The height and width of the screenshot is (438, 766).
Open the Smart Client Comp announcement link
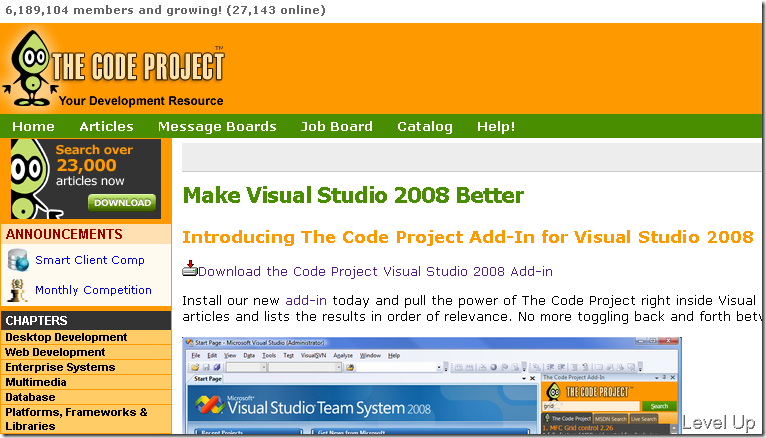coord(90,260)
